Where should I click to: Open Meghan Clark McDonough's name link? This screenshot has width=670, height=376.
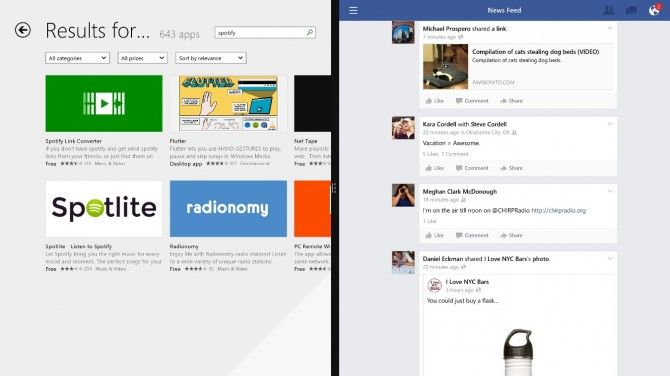460,192
